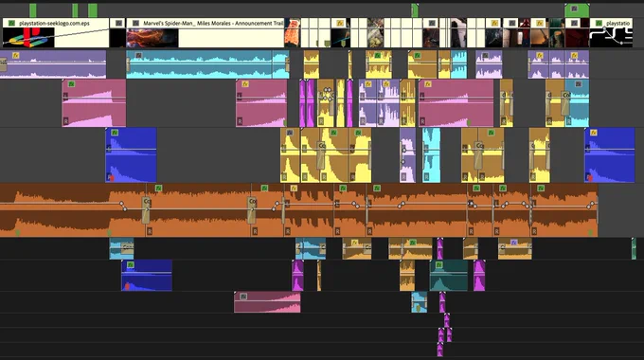Click last green fx badge on orange music track

click(541, 189)
